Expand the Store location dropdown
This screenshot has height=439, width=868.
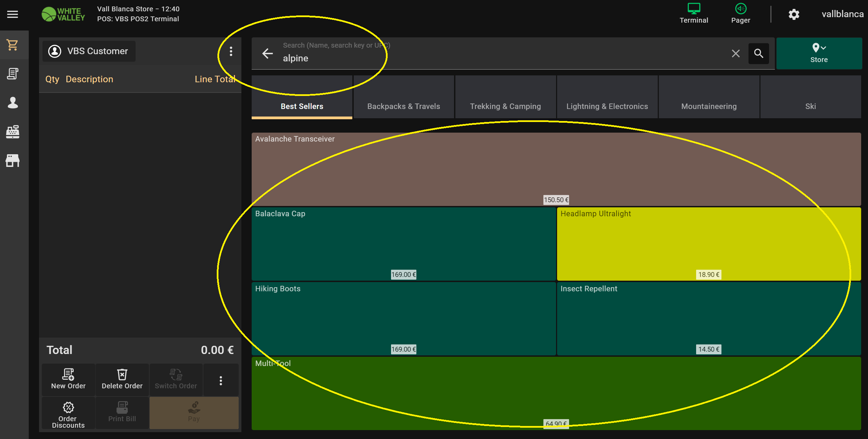(x=819, y=53)
